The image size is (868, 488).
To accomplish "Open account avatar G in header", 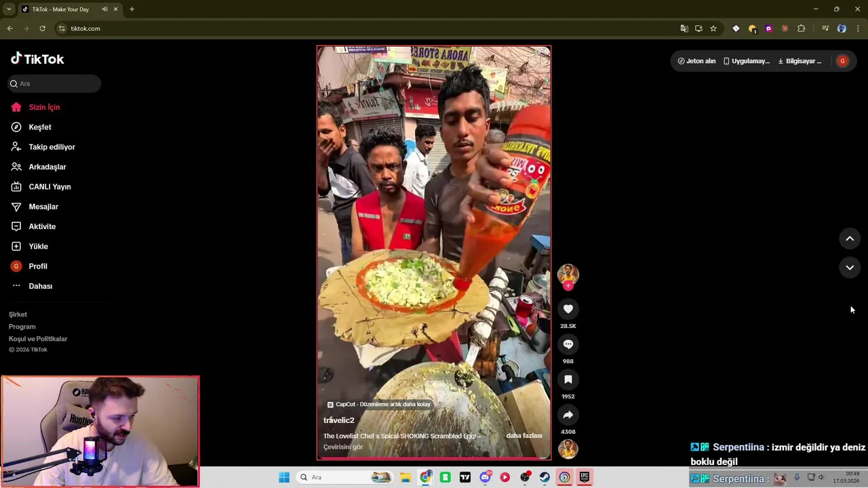I will pyautogui.click(x=842, y=61).
